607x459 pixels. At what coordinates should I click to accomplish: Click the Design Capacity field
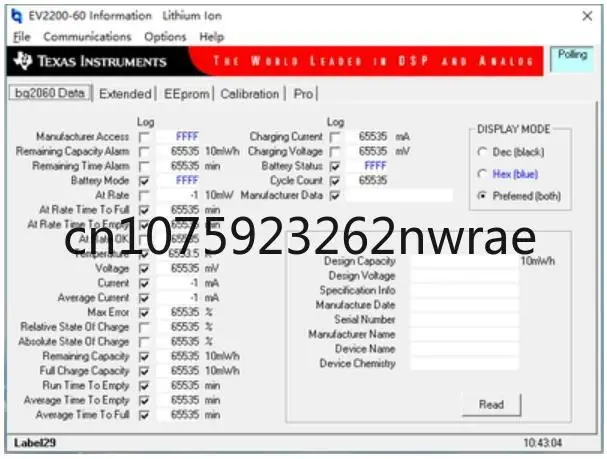(x=464, y=262)
